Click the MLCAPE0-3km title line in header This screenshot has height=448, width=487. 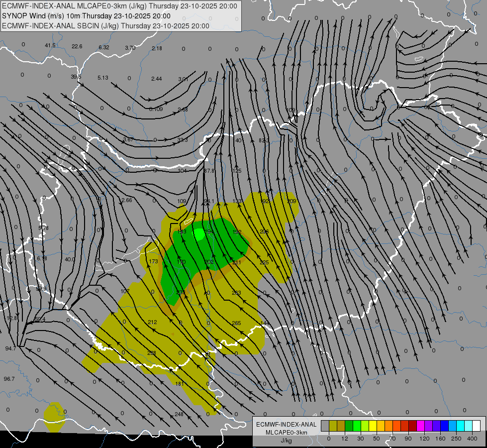(x=119, y=6)
